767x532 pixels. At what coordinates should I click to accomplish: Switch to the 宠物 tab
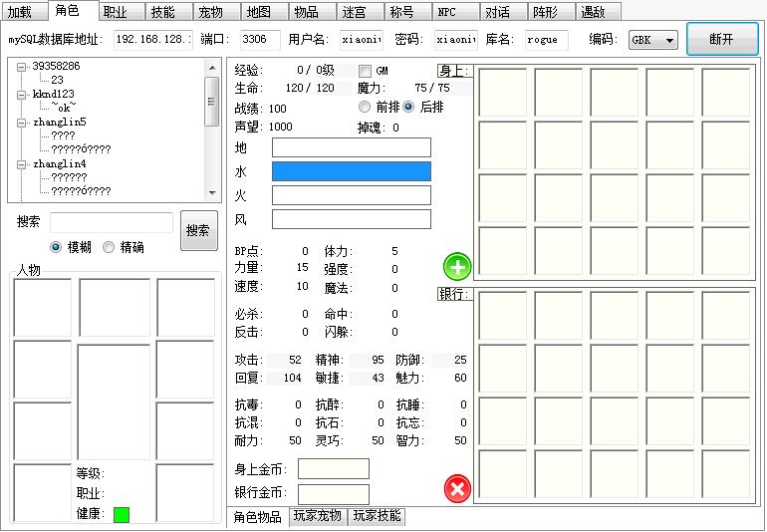point(210,12)
